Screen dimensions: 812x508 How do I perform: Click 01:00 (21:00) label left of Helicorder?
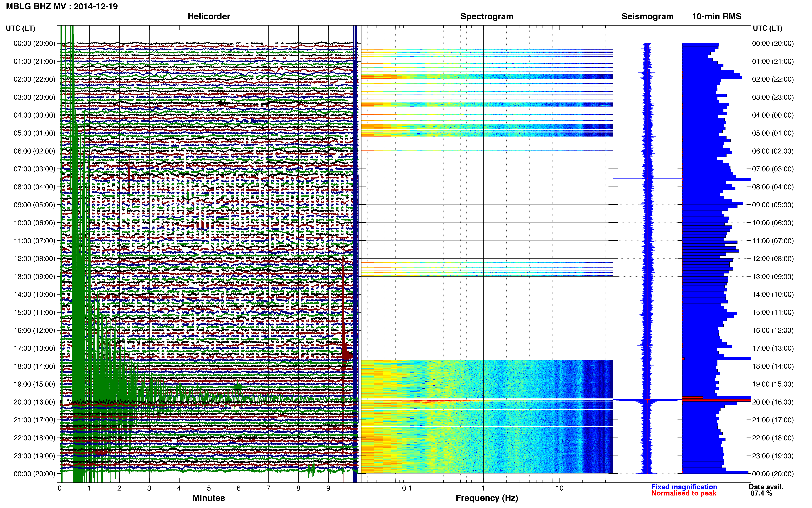pos(34,62)
